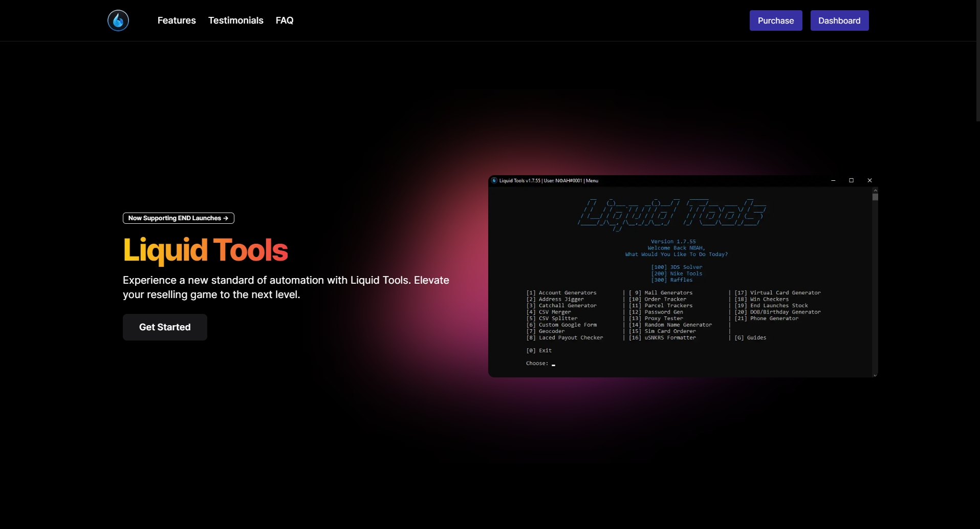
Task: Select the '[17] Virtual Card Generator' option
Action: pyautogui.click(x=777, y=292)
